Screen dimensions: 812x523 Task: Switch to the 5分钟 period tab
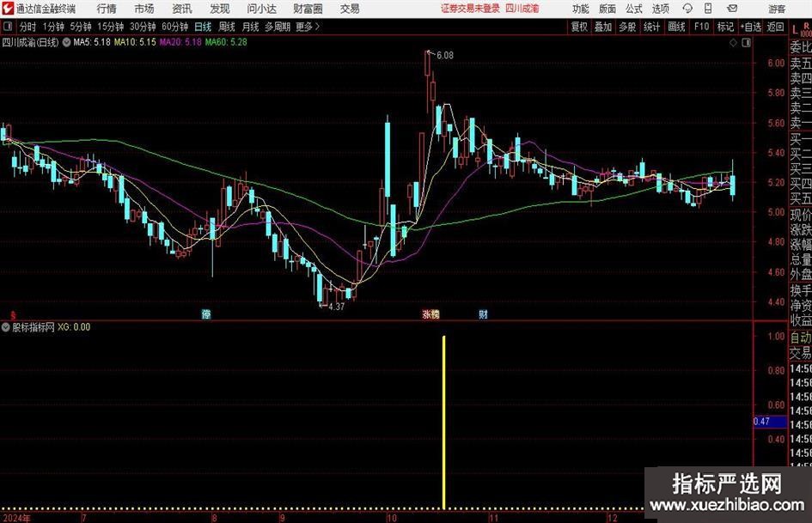[81, 27]
